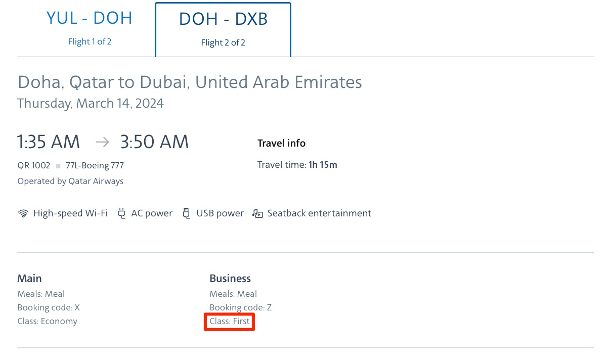The height and width of the screenshot is (364, 612).
Task: Click the USB power icon
Action: (187, 213)
